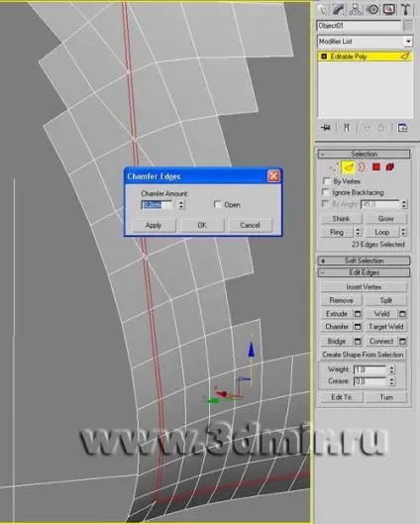Select Polygon sub-object level
420x524 pixels.
pos(376,166)
